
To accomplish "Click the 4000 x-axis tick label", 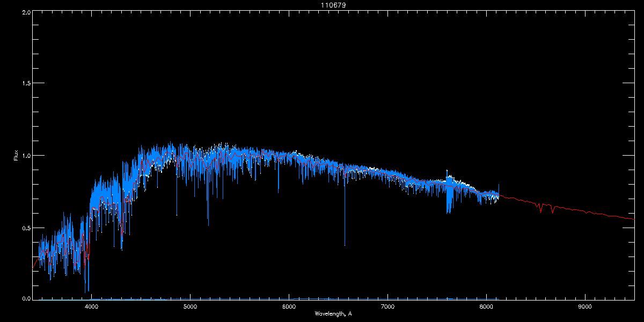I will point(91,306).
